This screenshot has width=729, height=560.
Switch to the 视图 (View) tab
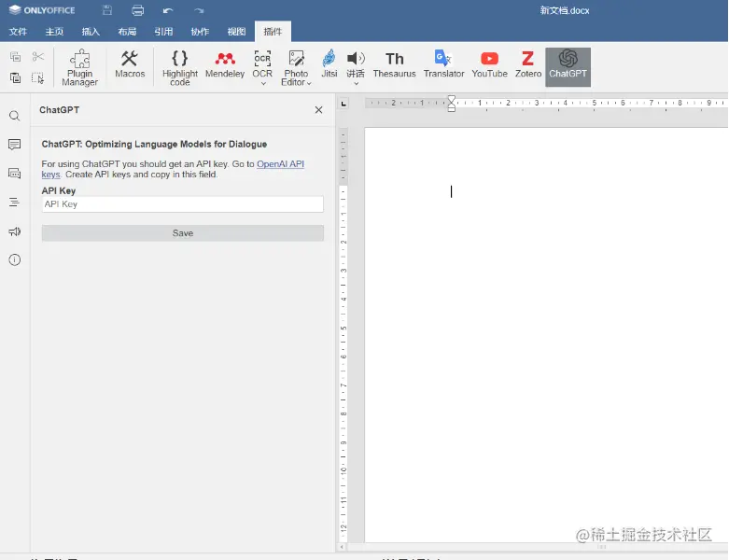[x=236, y=32]
